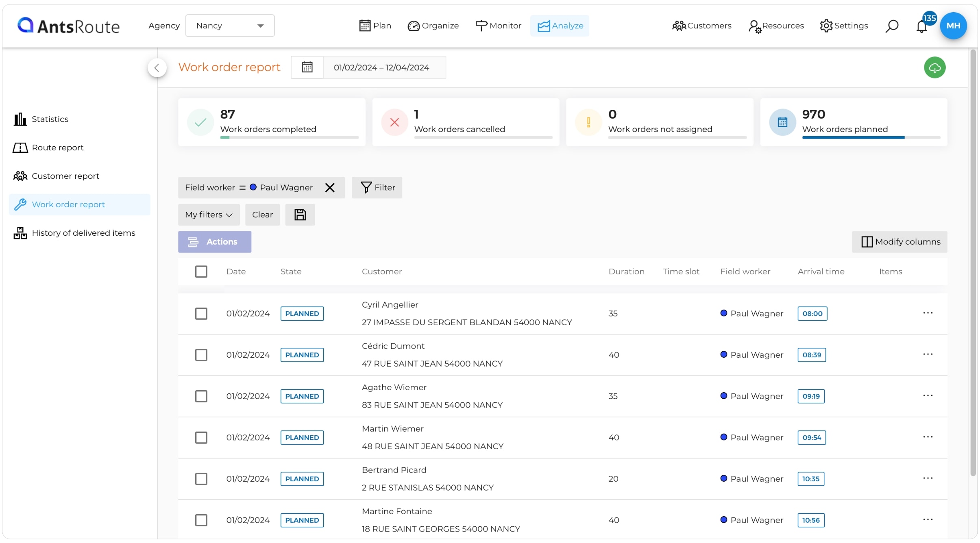Open the Settings page
Screen dimensions: 980x543
click(844, 26)
